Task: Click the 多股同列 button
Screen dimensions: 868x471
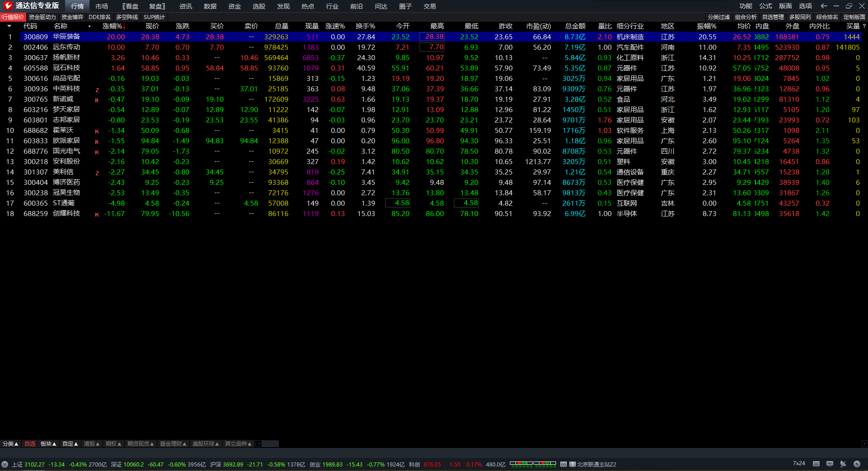Action: pos(800,17)
